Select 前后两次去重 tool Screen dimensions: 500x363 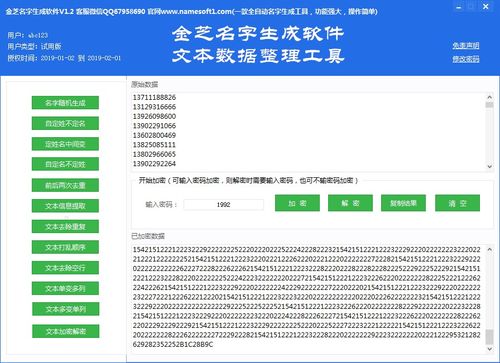(x=65, y=185)
